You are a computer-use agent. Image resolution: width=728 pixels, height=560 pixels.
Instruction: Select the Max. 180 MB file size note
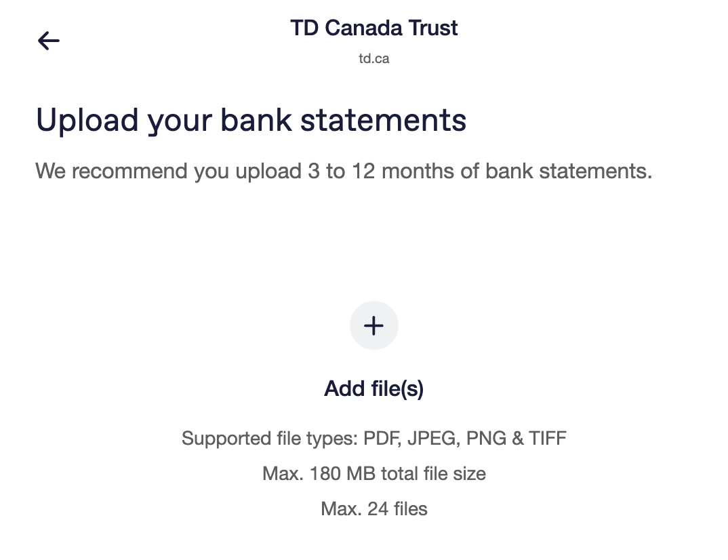pyautogui.click(x=373, y=473)
